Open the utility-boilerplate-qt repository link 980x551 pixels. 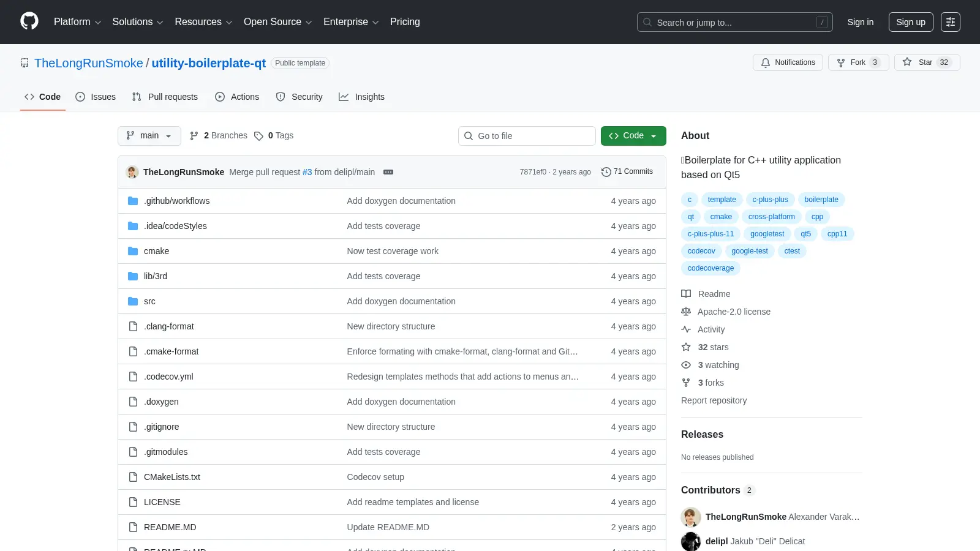point(209,63)
